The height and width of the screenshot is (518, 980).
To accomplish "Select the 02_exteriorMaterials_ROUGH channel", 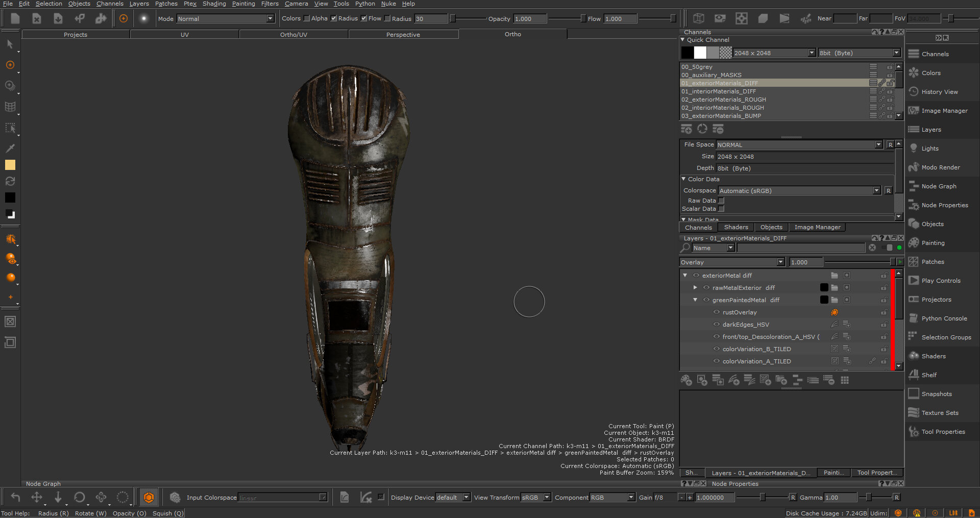I will point(723,100).
